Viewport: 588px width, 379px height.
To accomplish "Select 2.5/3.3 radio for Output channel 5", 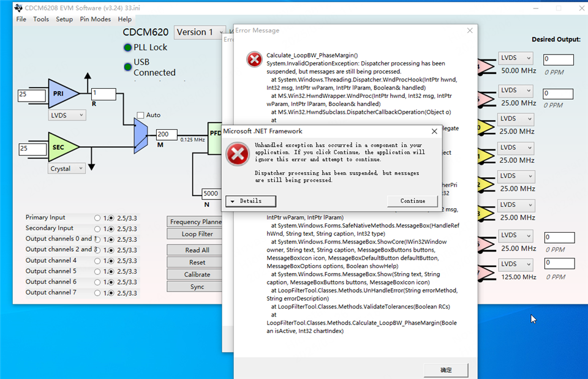I will tap(111, 271).
